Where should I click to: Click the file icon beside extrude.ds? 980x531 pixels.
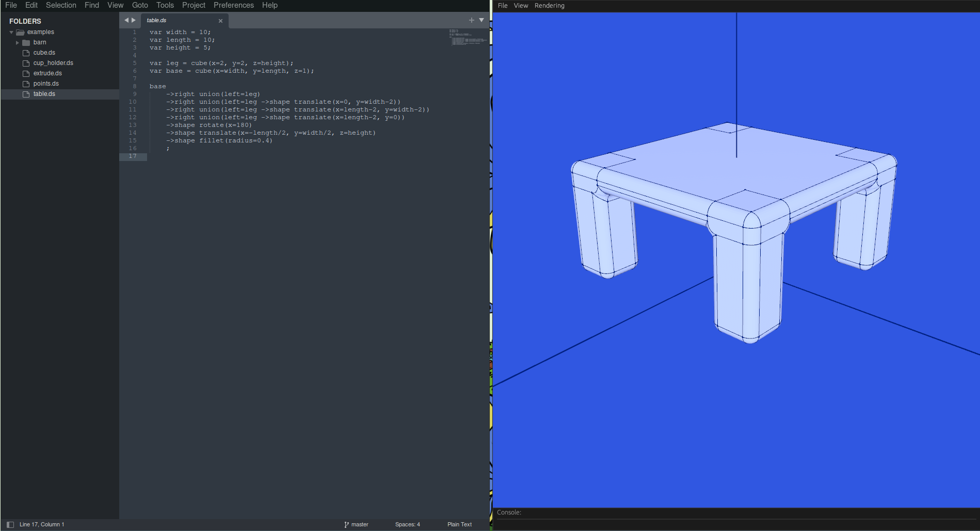click(26, 73)
